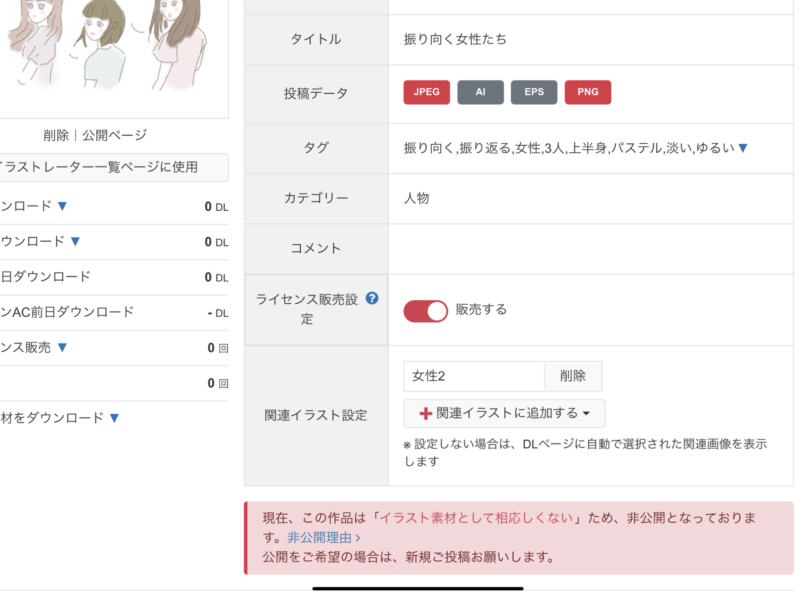Open the 非公開理由 link in the red notice
The height and width of the screenshot is (595, 800).
(320, 537)
